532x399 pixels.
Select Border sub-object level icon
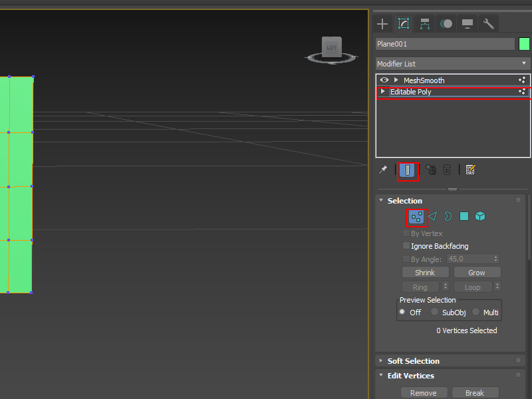(x=448, y=216)
